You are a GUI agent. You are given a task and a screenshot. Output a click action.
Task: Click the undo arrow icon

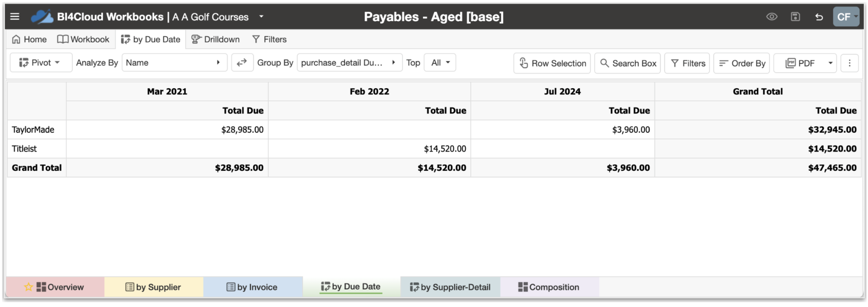(819, 17)
